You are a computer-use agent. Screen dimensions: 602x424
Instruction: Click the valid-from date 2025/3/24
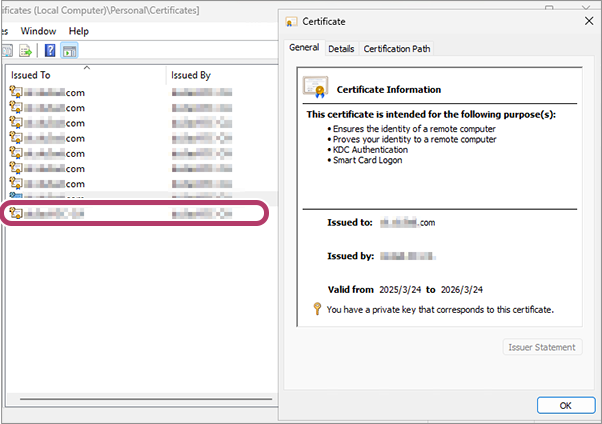coord(400,290)
